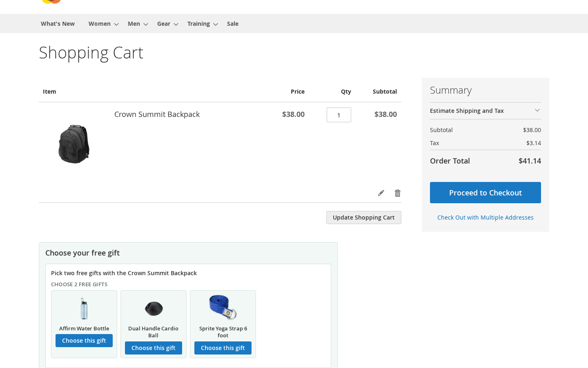This screenshot has height=368, width=588.
Task: Click the Order Total amount $41.14
Action: 530,161
